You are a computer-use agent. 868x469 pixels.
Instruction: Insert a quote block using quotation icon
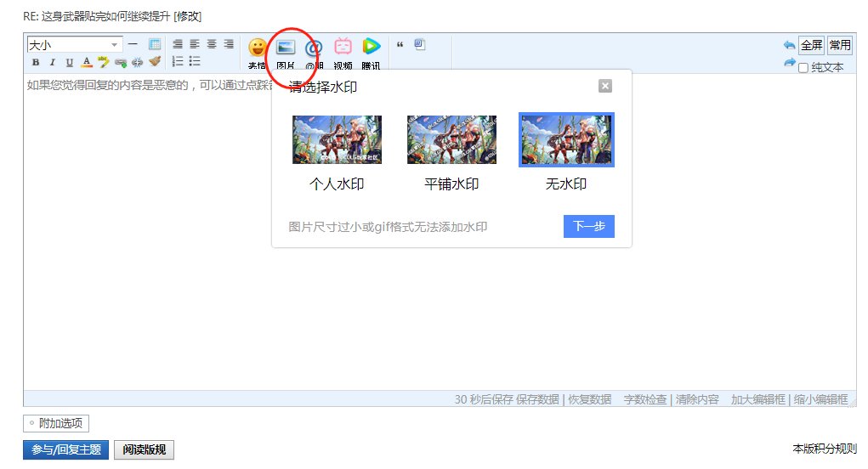400,45
